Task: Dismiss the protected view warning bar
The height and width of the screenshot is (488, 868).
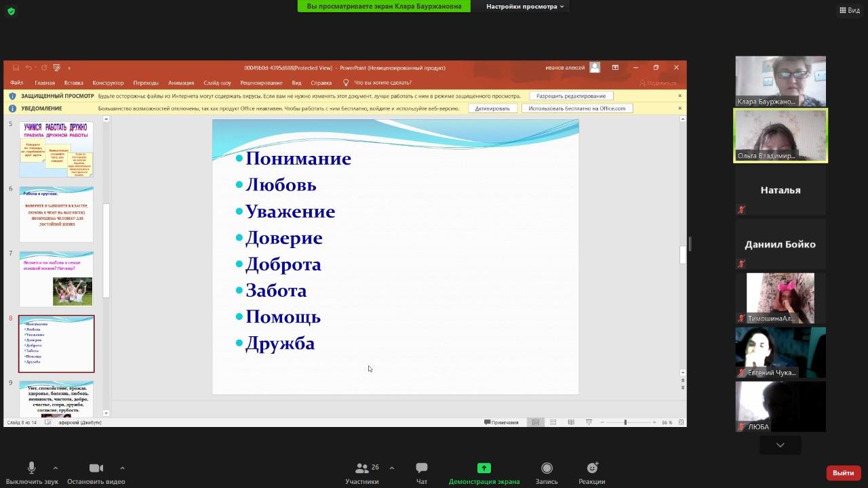Action: click(x=679, y=96)
